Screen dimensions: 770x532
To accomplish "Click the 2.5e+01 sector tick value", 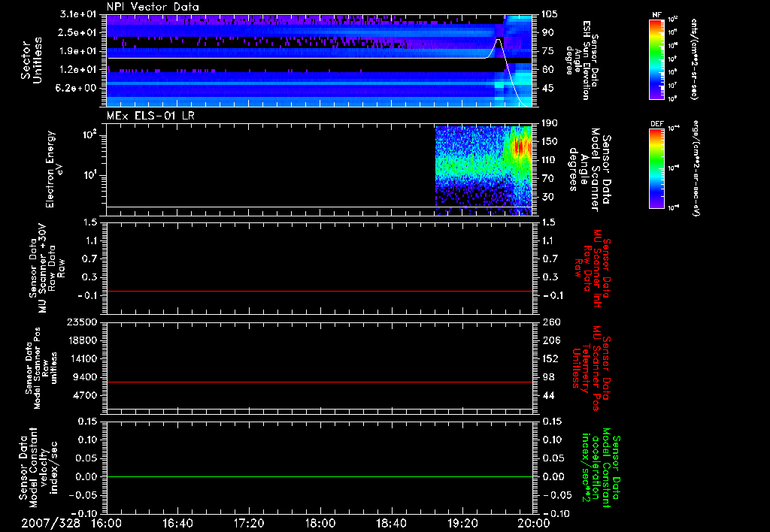I will (x=78, y=32).
